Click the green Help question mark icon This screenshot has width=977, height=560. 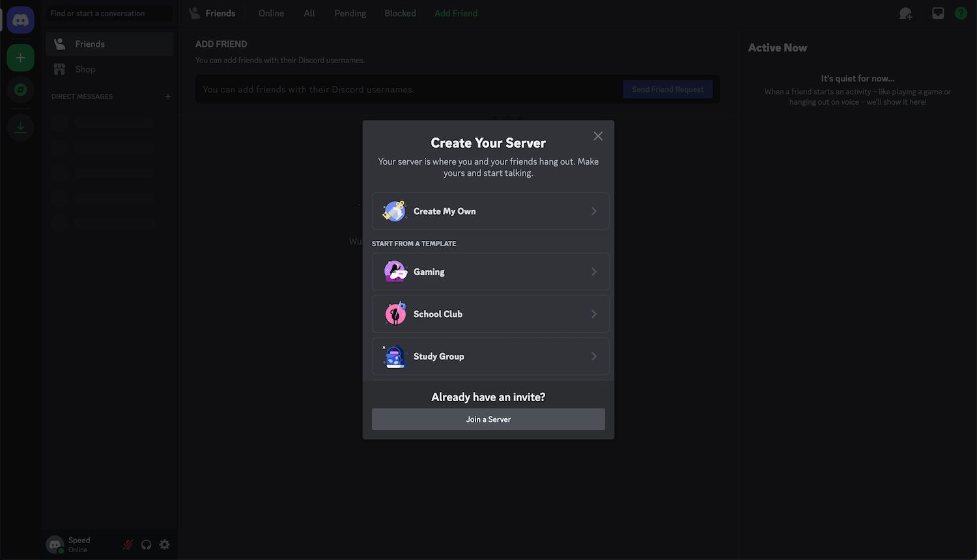961,13
